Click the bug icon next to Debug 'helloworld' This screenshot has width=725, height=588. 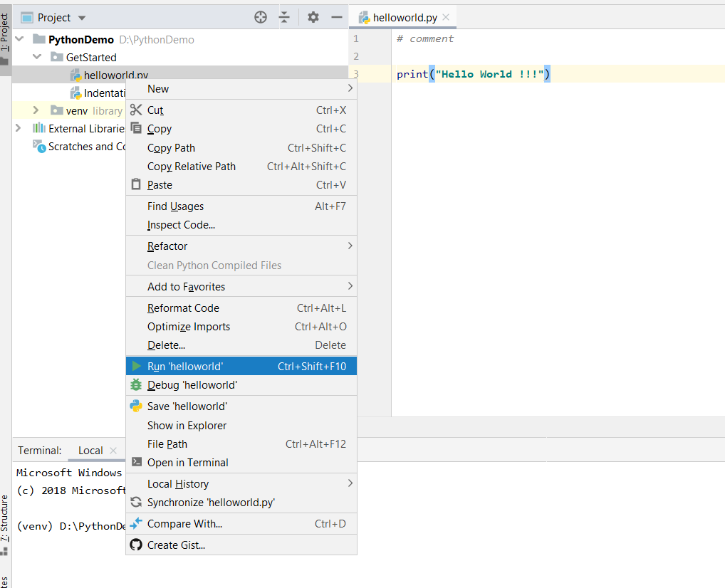tap(135, 384)
